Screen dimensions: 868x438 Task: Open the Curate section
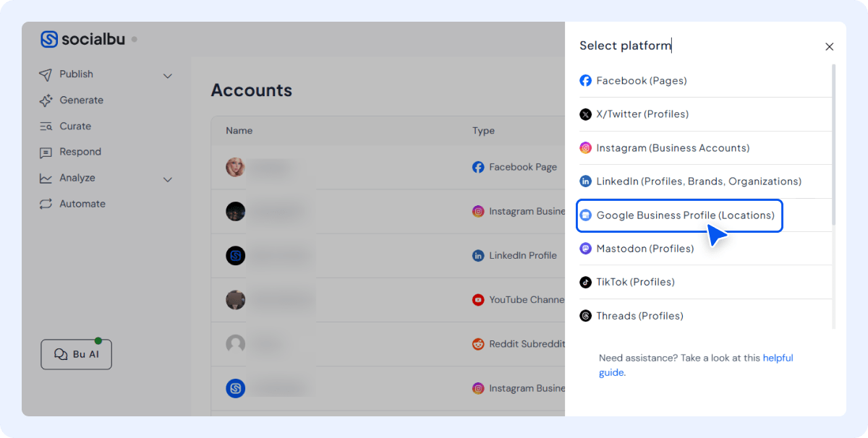(x=78, y=126)
